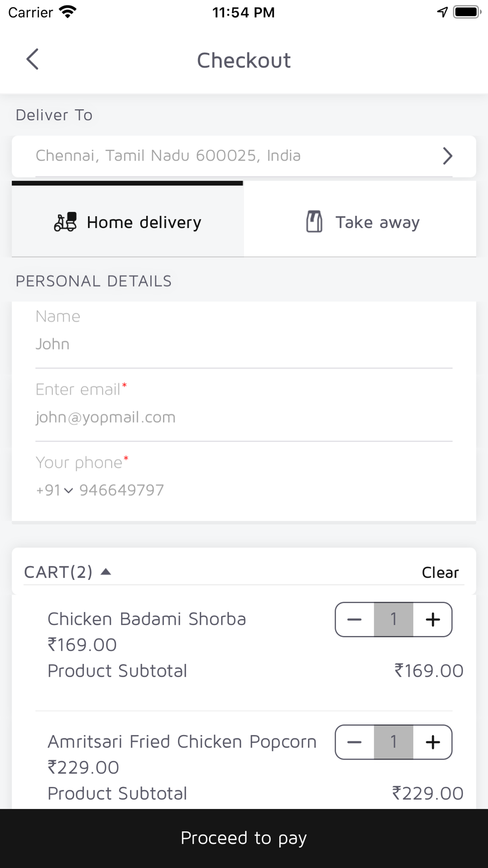Screen dimensions: 488x868
Task: Collapse the CART(2) section arrow
Action: (x=106, y=572)
